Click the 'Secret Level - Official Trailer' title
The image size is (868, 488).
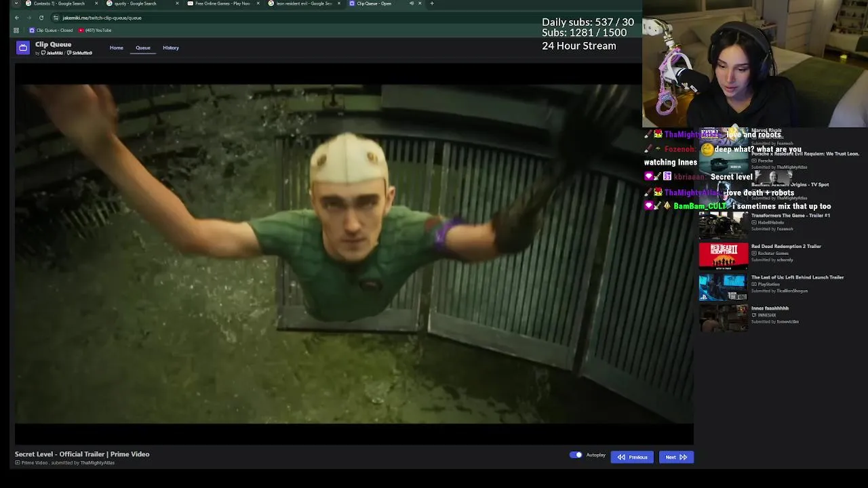point(82,454)
